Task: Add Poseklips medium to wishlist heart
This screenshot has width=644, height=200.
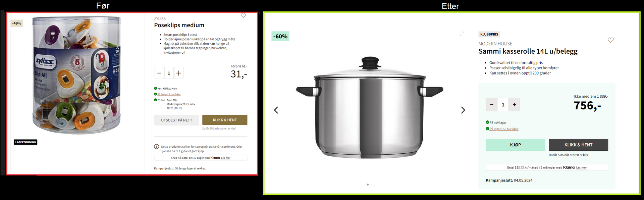Action: pos(244,15)
